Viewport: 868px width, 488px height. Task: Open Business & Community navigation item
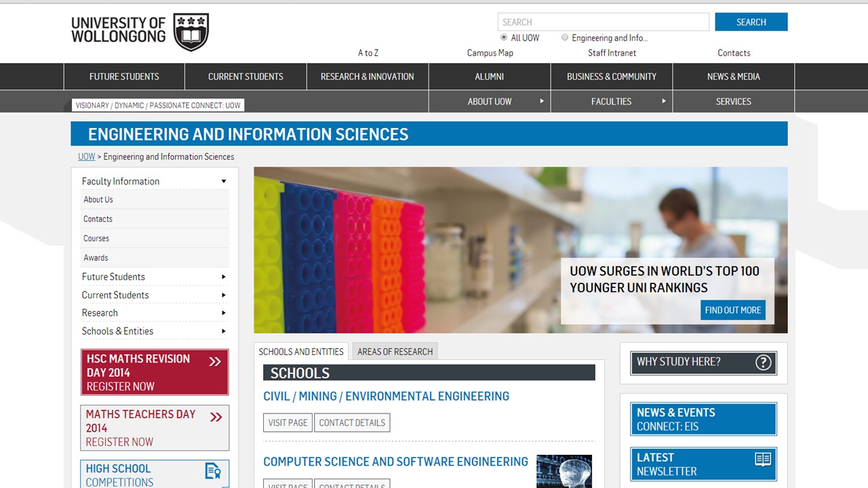612,77
